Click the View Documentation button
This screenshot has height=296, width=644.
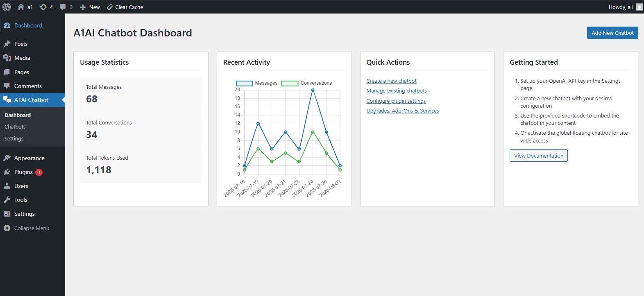[538, 156]
